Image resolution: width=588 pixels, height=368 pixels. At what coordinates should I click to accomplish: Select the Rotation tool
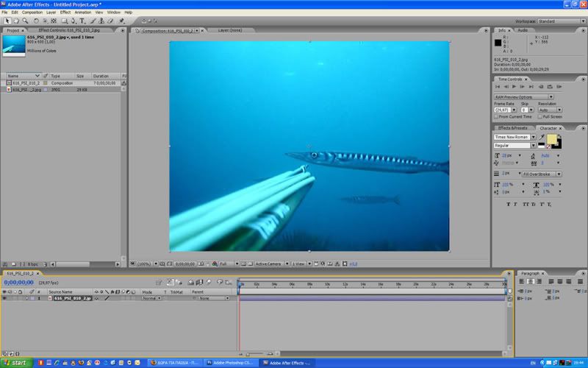pyautogui.click(x=36, y=21)
